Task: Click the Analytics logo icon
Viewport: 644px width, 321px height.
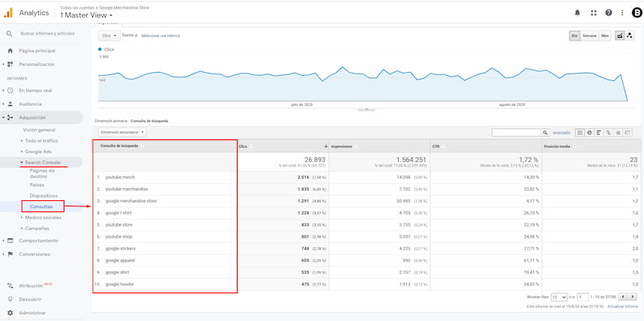Action: [x=8, y=13]
